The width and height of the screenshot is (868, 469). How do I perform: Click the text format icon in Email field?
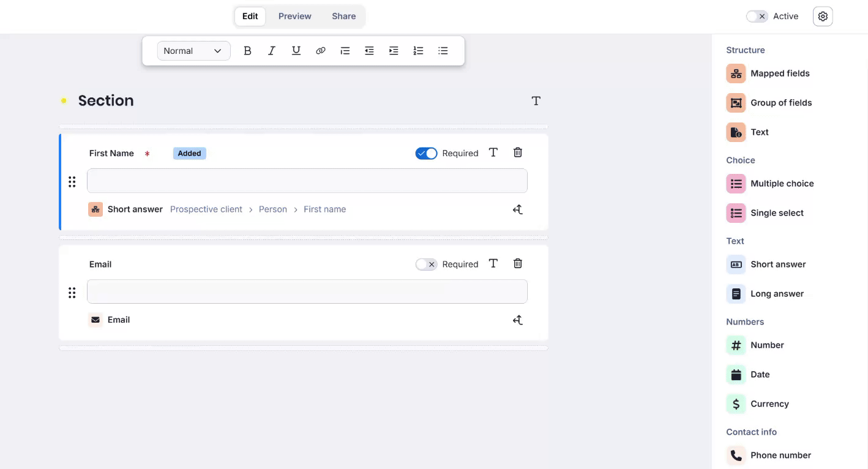493,263
